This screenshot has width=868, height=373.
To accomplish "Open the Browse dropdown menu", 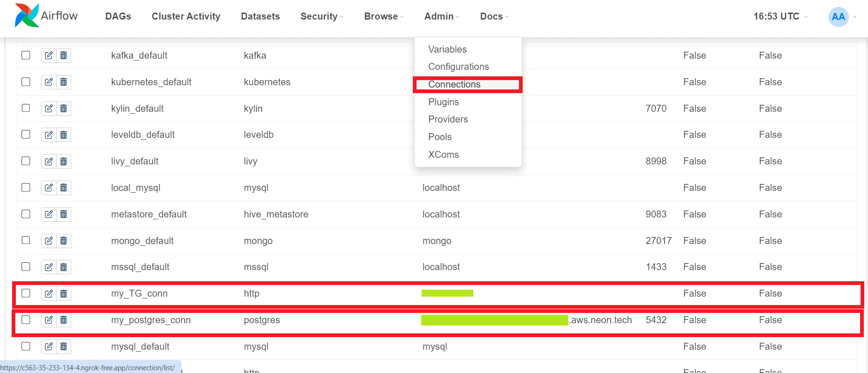I will point(384,16).
